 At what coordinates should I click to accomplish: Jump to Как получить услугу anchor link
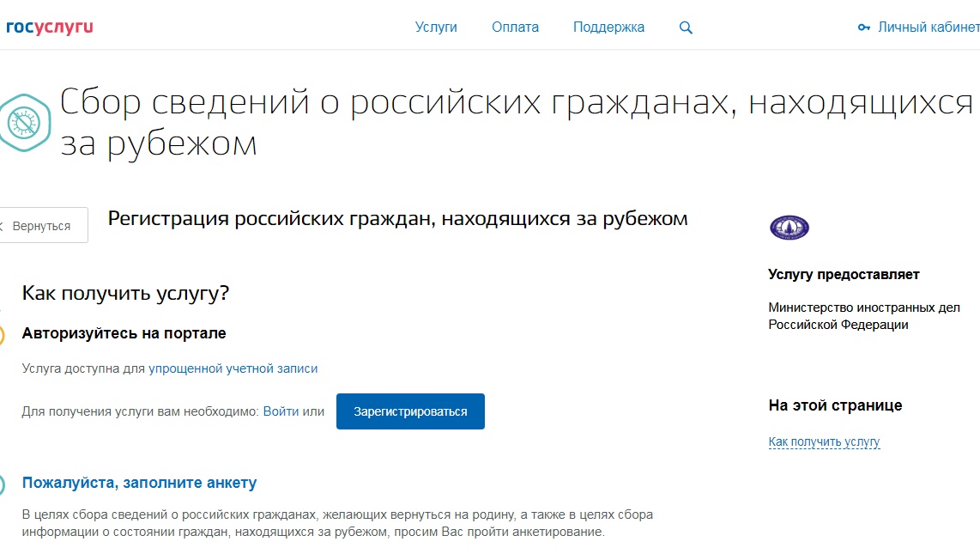click(x=824, y=442)
